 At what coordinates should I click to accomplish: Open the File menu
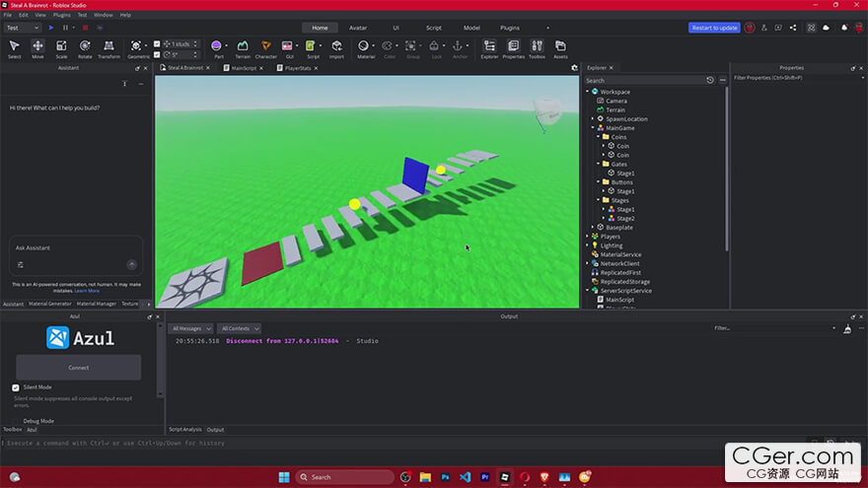coord(8,15)
